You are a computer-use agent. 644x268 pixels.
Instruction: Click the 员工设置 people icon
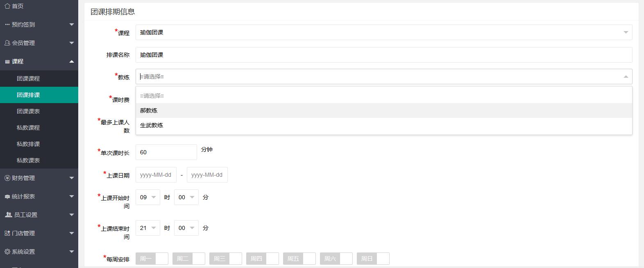click(8, 215)
